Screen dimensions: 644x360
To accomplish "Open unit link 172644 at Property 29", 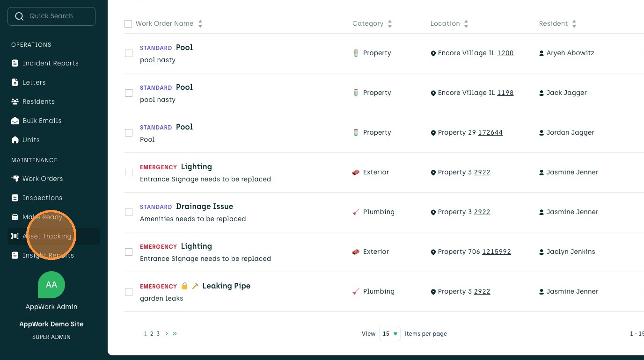I will click(490, 133).
